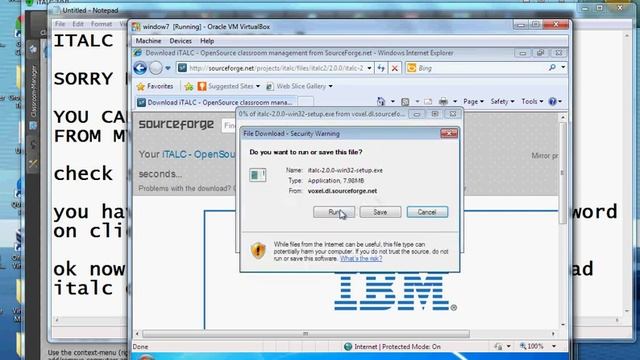Click the italc-2.0.0-win32-setup.exe file name
This screenshot has width=640, height=360.
pyautogui.click(x=345, y=170)
